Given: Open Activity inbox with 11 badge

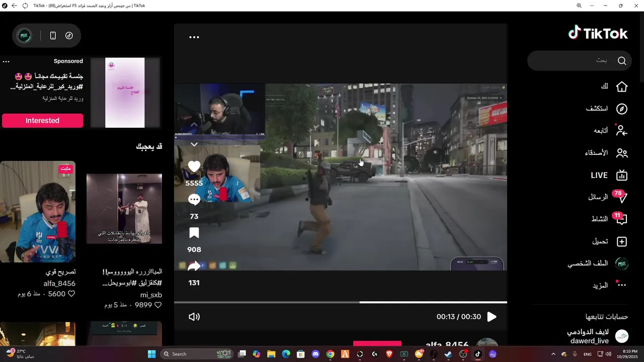Looking at the screenshot, I should click(x=621, y=219).
